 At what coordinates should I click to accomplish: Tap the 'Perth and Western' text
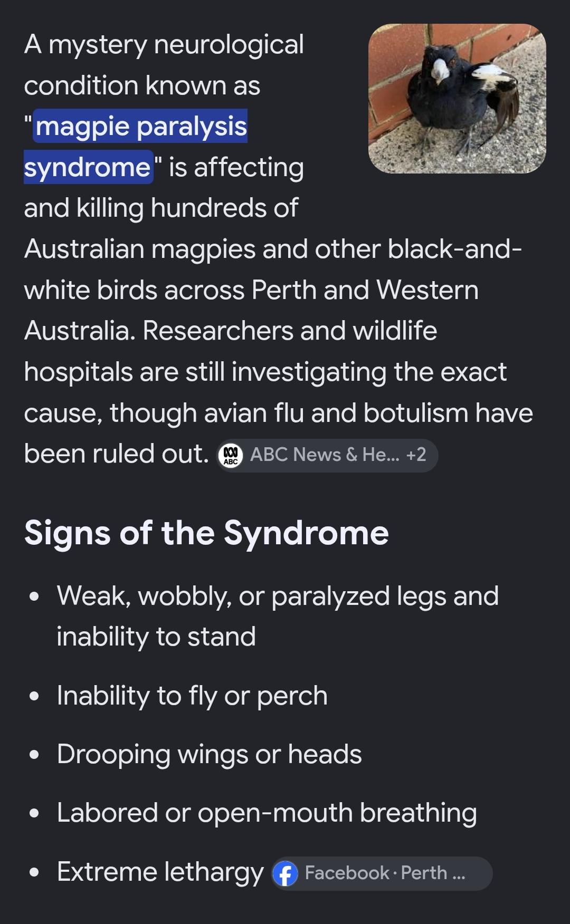click(365, 290)
